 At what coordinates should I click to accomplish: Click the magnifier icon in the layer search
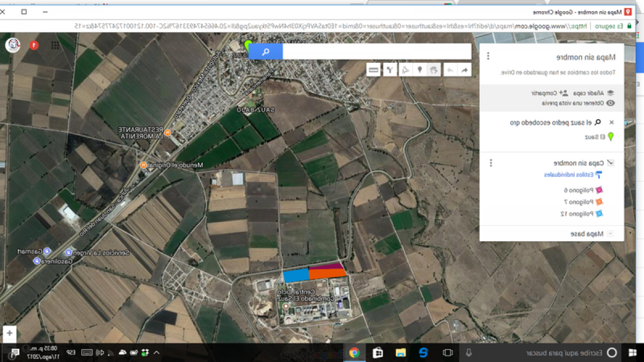[597, 122]
